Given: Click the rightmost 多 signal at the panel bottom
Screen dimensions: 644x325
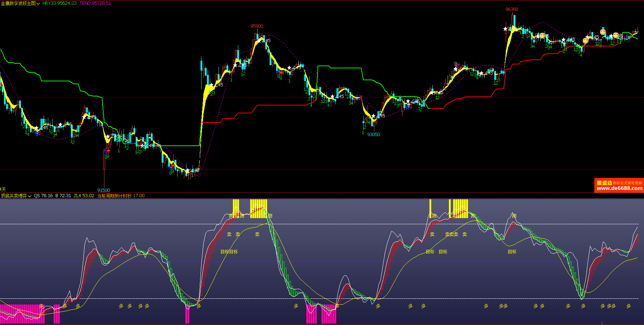Looking at the screenshot, I should pos(629,306).
